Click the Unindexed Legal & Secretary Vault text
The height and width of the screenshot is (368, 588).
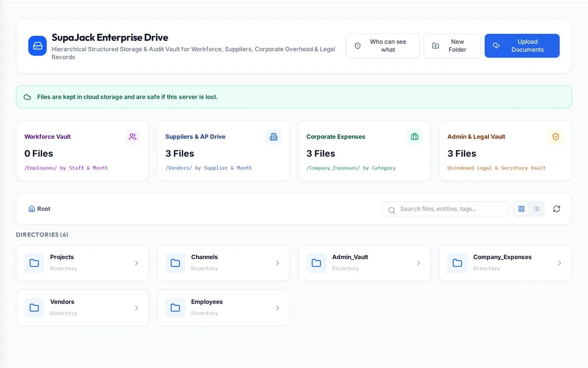(x=496, y=168)
